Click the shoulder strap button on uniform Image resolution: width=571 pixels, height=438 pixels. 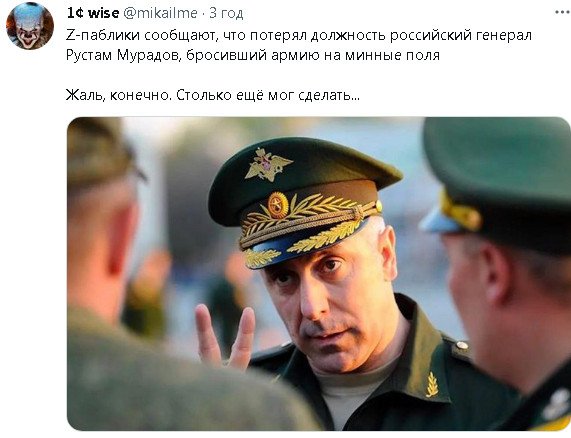462,345
